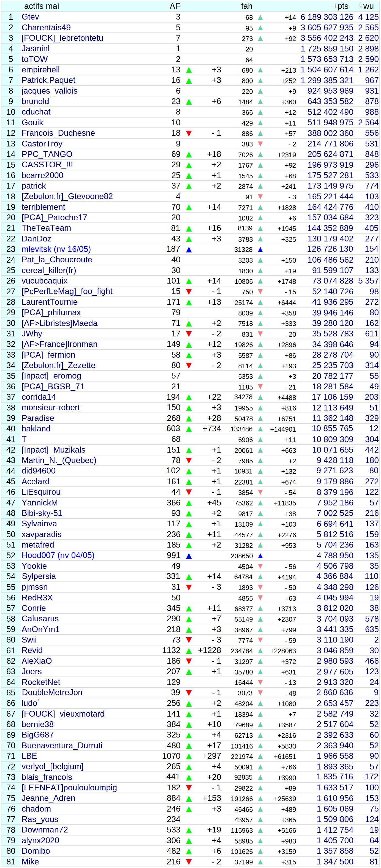The image size is (381, 868).
Task: Click the '+wu' column header
Action: pos(366,6)
